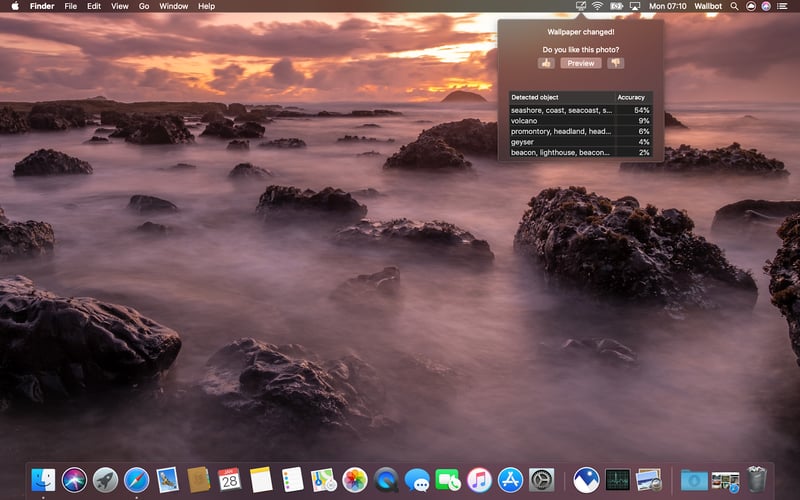The width and height of the screenshot is (800, 500).
Task: Open the AirPlay display menu
Action: [635, 6]
